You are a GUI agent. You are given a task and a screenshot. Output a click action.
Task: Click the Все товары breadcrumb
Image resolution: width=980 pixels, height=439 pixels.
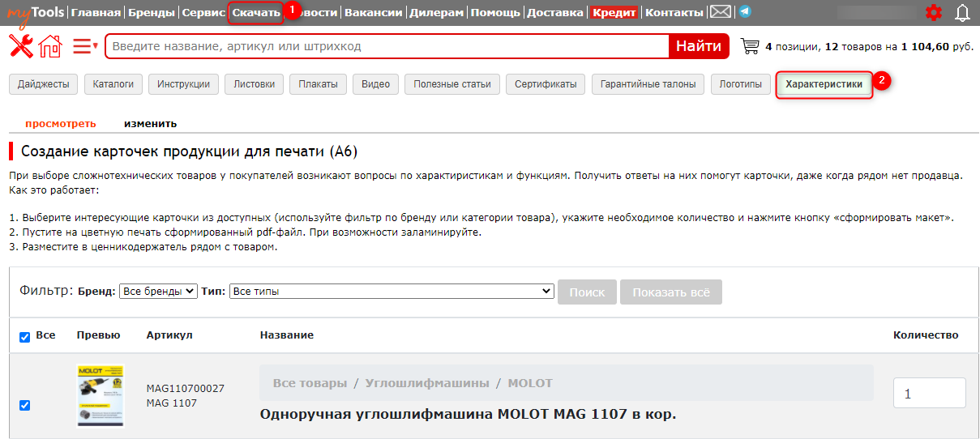point(310,382)
